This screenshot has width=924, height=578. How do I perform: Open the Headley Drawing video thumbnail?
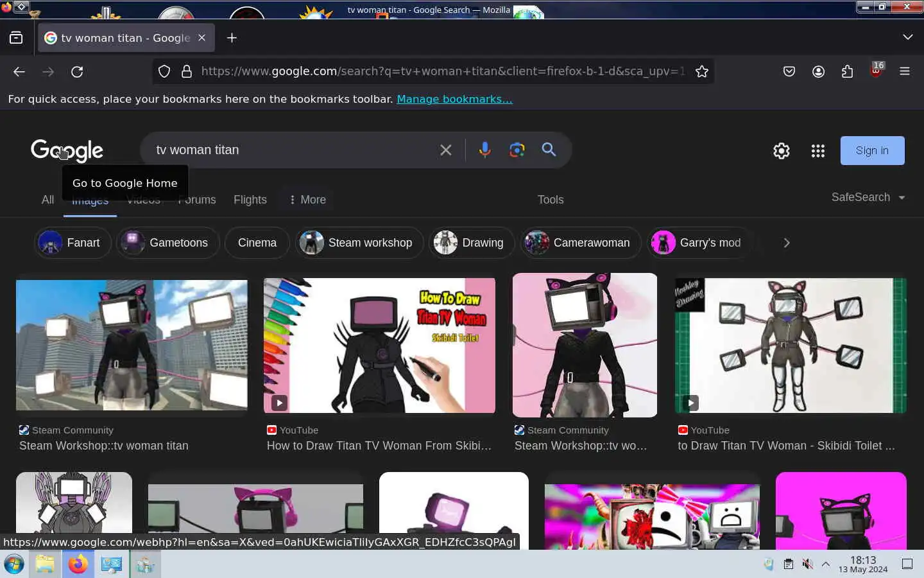(791, 346)
